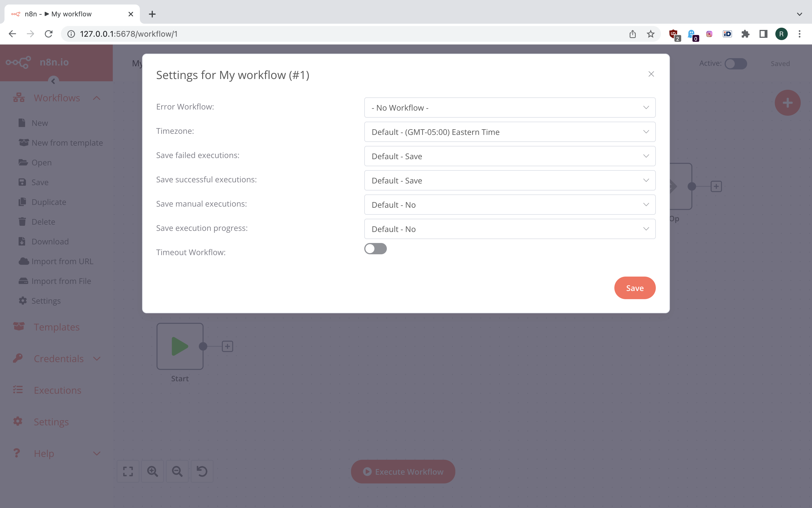
Task: Open the tab search chevron
Action: coord(800,14)
